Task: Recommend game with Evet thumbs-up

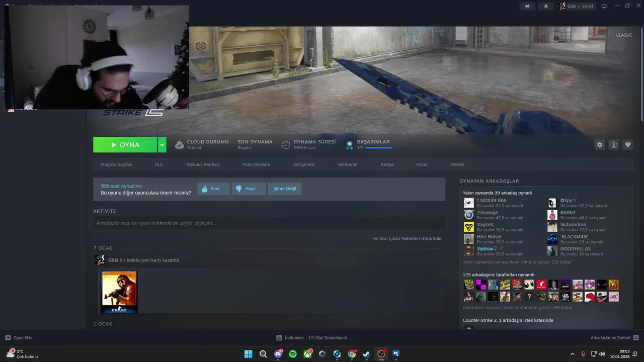Action: coord(213,189)
